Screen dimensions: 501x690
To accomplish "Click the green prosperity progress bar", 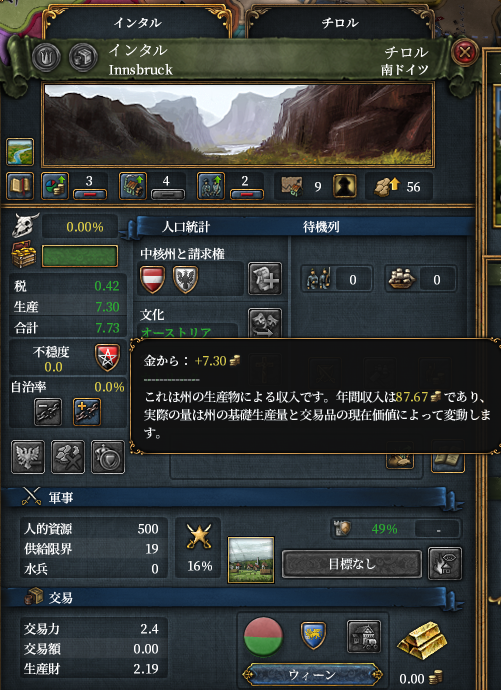I will (80, 256).
